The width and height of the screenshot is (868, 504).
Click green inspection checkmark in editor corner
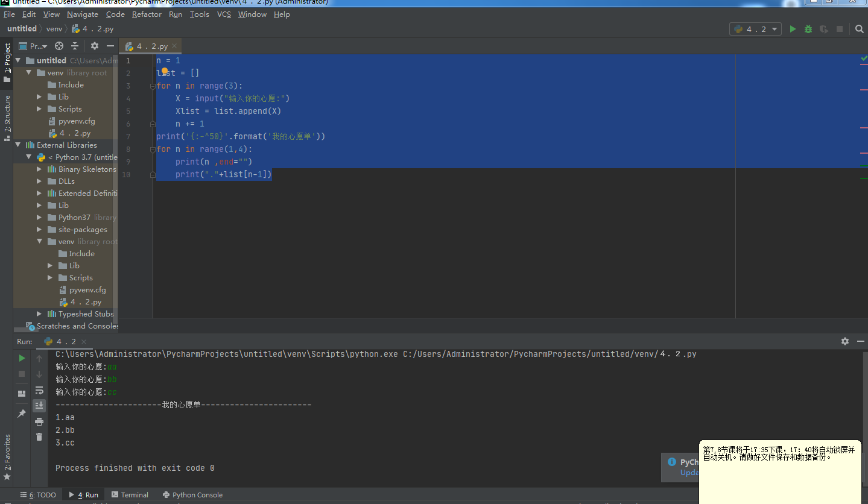pyautogui.click(x=864, y=59)
